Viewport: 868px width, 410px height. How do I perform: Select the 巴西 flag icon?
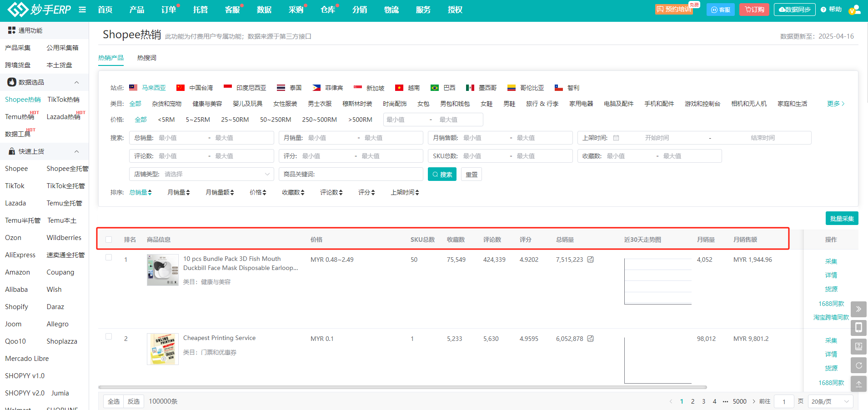[435, 87]
